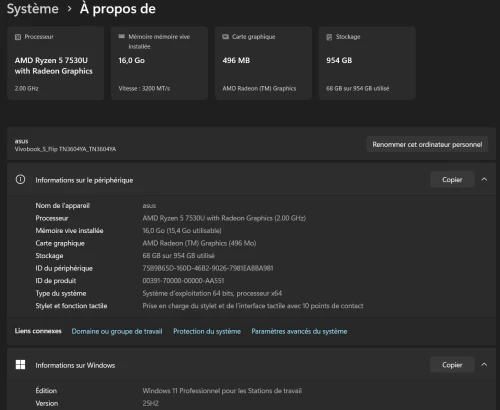Click Renommer cet ordinateur personnel button

click(x=427, y=144)
